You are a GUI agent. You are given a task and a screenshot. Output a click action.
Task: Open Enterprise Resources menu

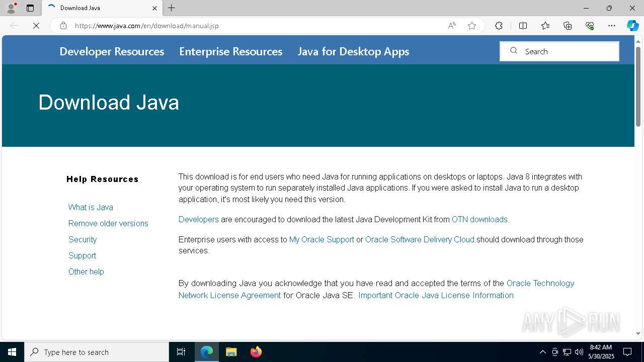(x=231, y=51)
